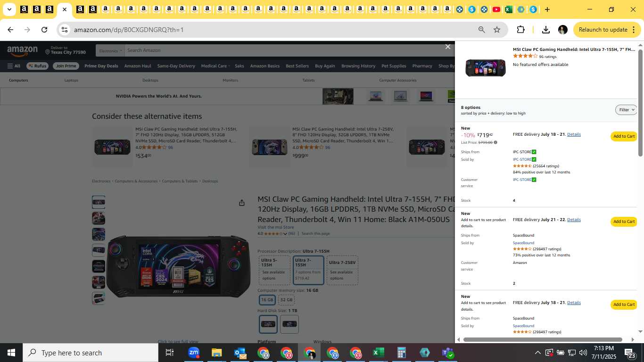Image resolution: width=644 pixels, height=362 pixels.
Task: Expand the Medical Care menu
Action: pyautogui.click(x=215, y=66)
